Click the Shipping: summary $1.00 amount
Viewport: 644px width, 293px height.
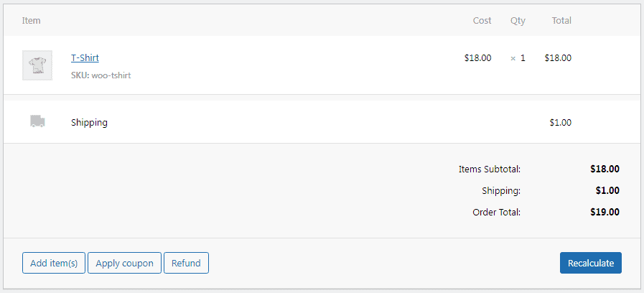[607, 191]
